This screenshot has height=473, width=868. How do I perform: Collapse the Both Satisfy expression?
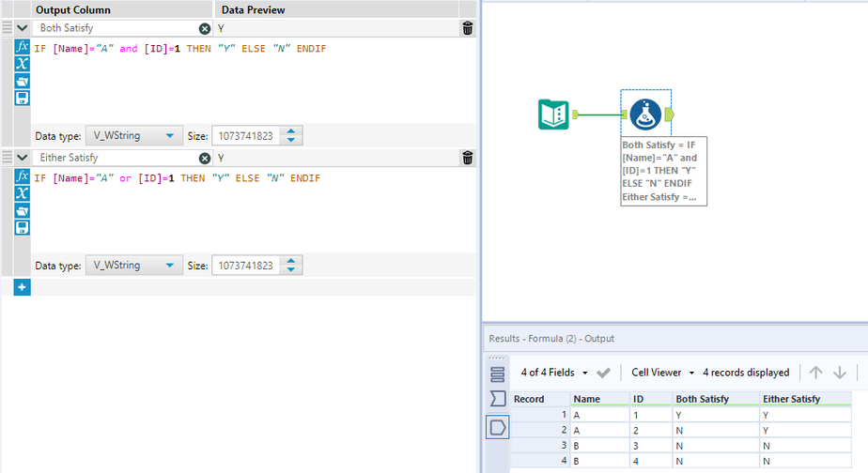(23, 28)
